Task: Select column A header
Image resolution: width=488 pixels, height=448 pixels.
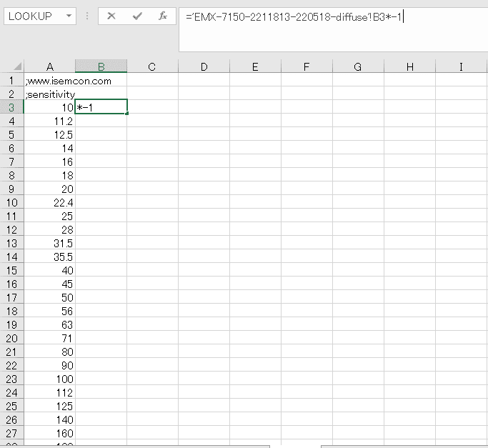Action: click(x=49, y=66)
